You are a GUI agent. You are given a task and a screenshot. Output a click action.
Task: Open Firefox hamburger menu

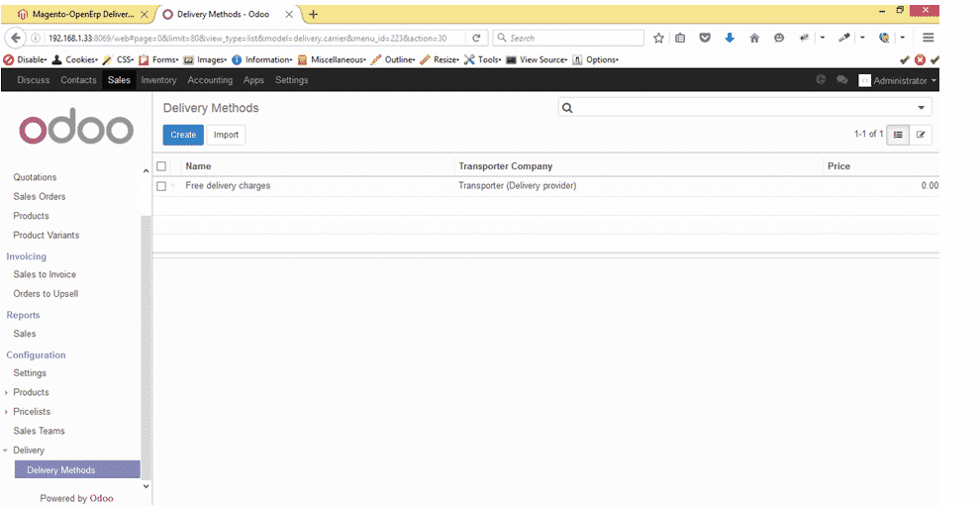click(929, 39)
